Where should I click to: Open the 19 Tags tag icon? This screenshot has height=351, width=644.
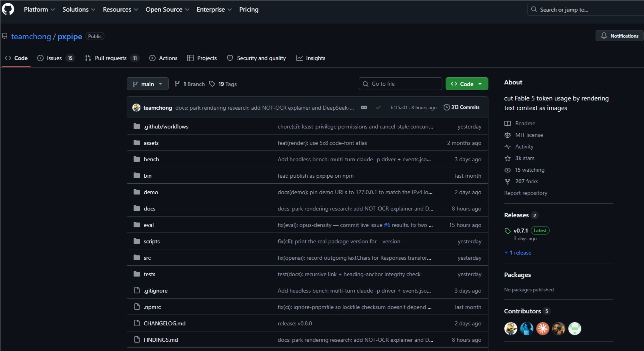click(212, 84)
